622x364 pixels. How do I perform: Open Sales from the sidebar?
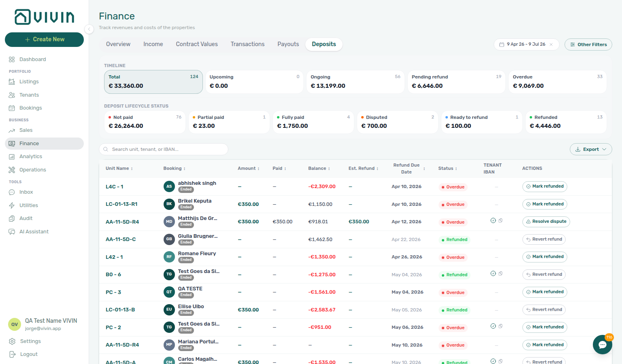44,130
